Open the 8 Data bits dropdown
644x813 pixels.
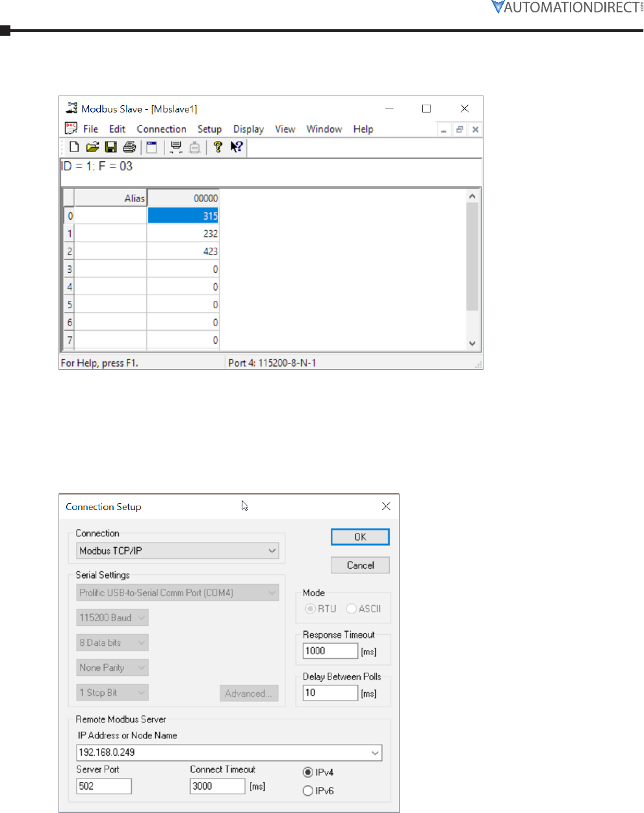point(112,643)
